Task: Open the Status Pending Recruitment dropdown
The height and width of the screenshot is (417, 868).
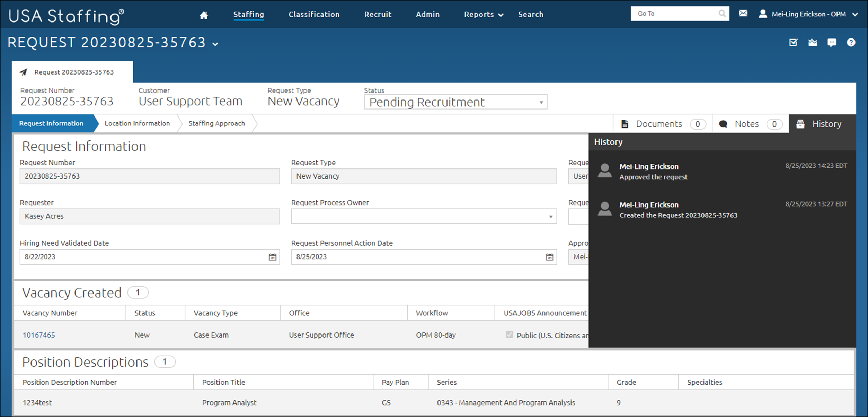Action: click(x=455, y=102)
